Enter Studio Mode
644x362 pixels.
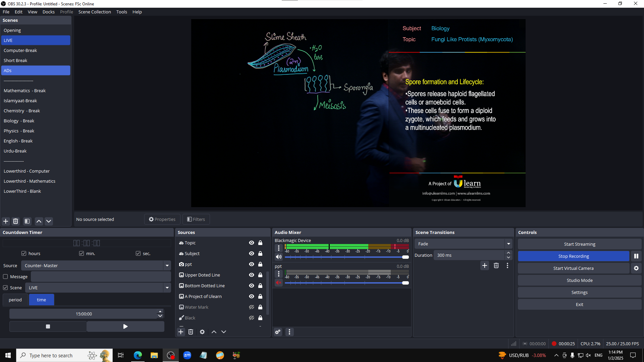click(x=580, y=280)
